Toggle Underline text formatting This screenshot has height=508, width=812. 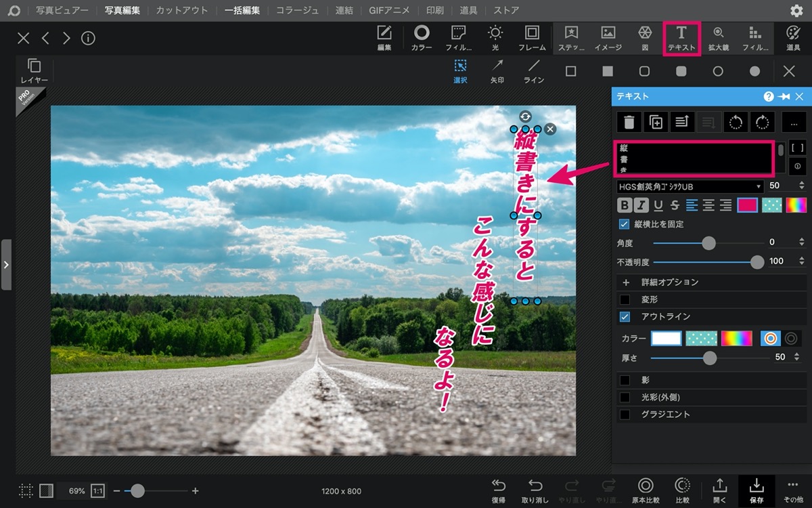[658, 205]
